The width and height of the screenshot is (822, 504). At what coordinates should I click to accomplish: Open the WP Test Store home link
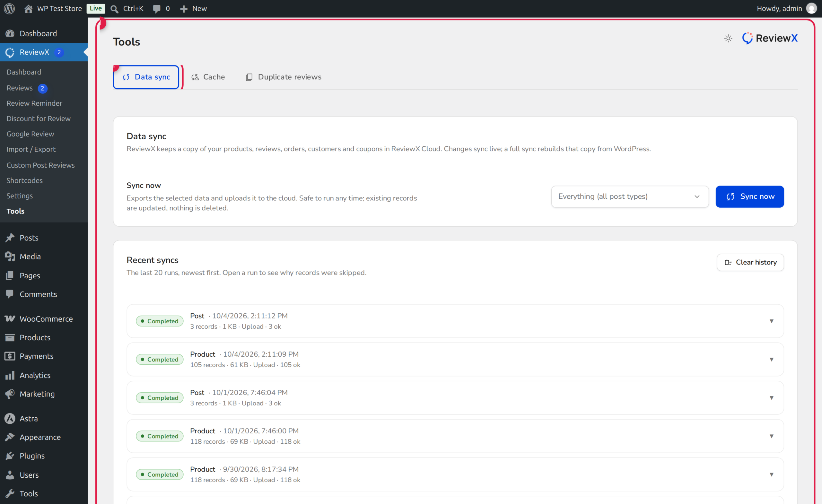[x=53, y=9]
